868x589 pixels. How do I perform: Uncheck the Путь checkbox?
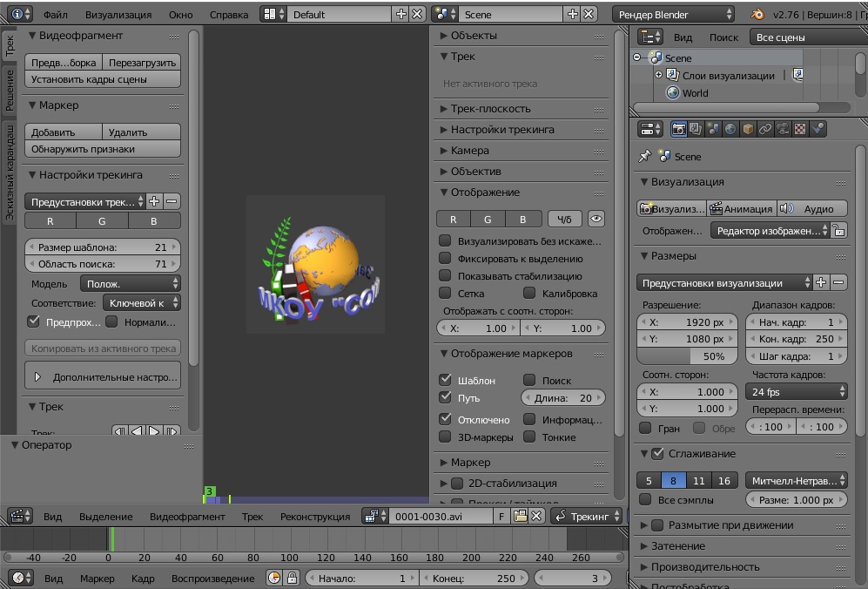[445, 397]
